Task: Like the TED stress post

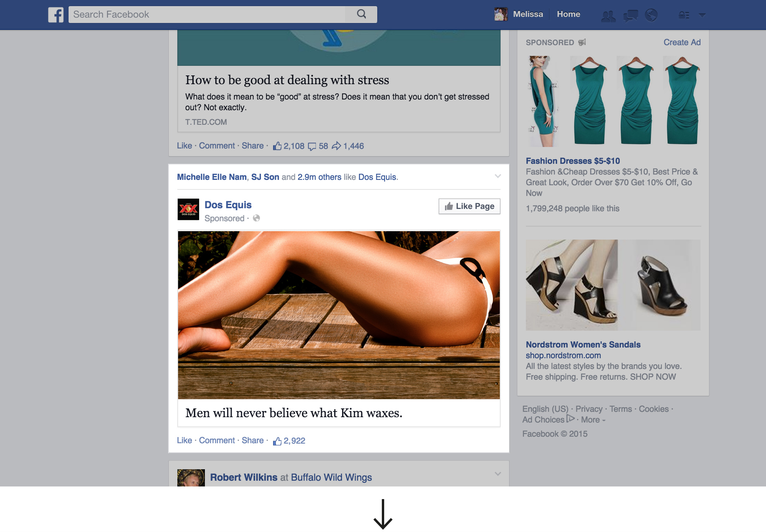Action: 184,146
